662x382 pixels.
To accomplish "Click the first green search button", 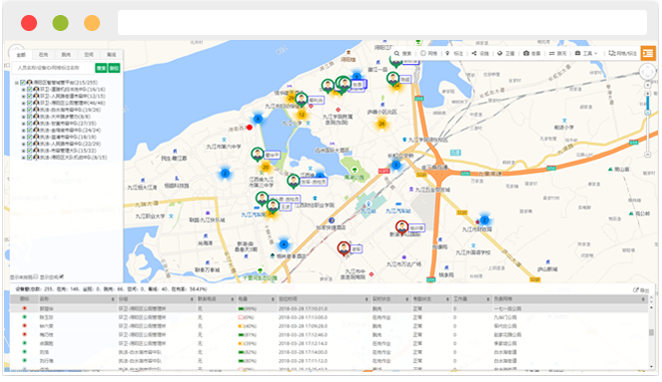I will [101, 68].
